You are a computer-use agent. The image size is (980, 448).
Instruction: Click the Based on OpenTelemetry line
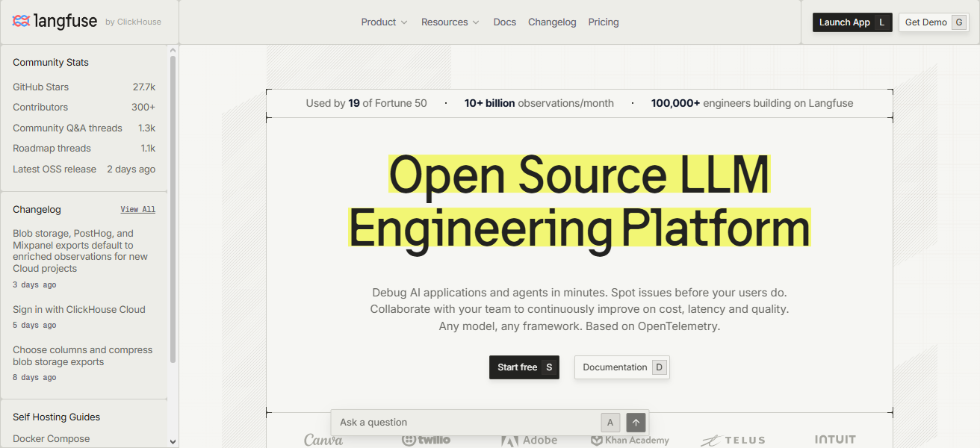[x=653, y=327]
